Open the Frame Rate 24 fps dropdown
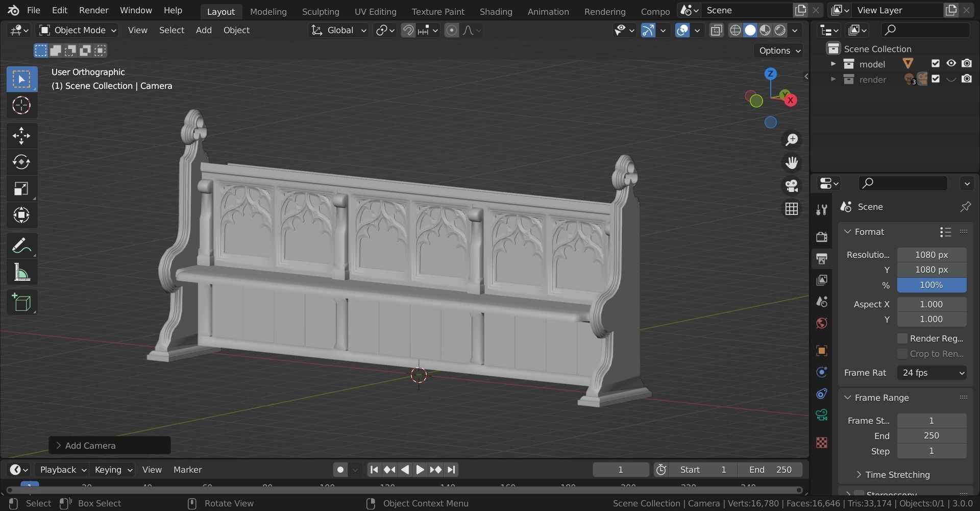This screenshot has width=980, height=511. (932, 373)
